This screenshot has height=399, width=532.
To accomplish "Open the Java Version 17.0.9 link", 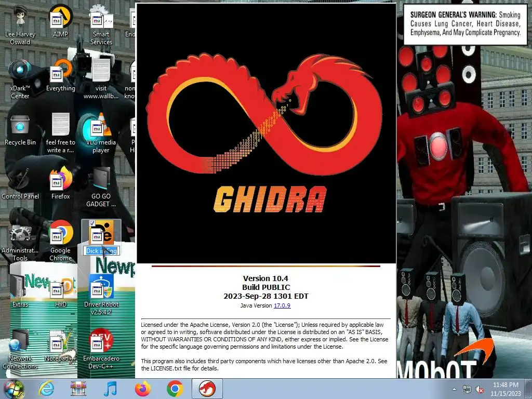I will (282, 305).
